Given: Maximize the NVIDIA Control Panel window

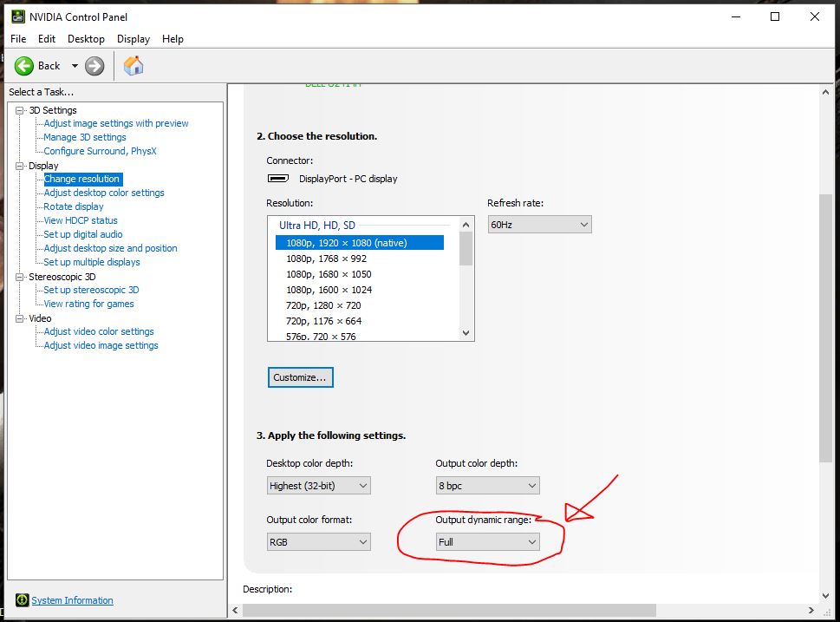Looking at the screenshot, I should pos(775,16).
